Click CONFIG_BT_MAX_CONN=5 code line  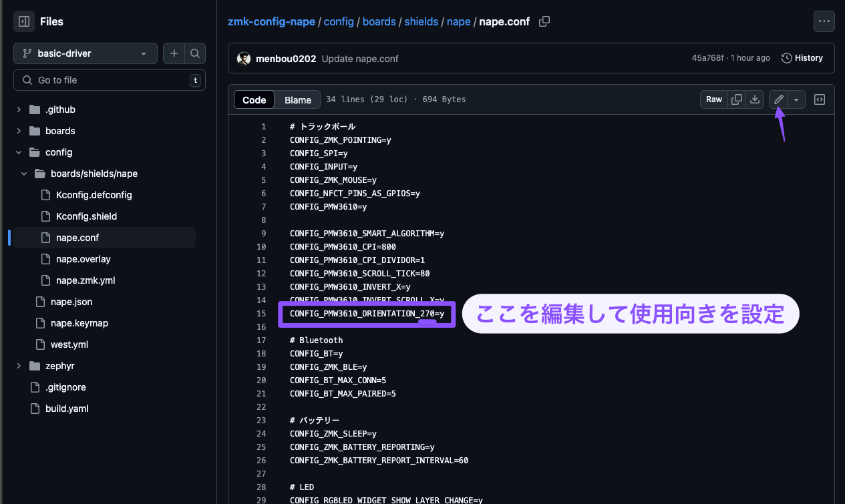tap(338, 381)
